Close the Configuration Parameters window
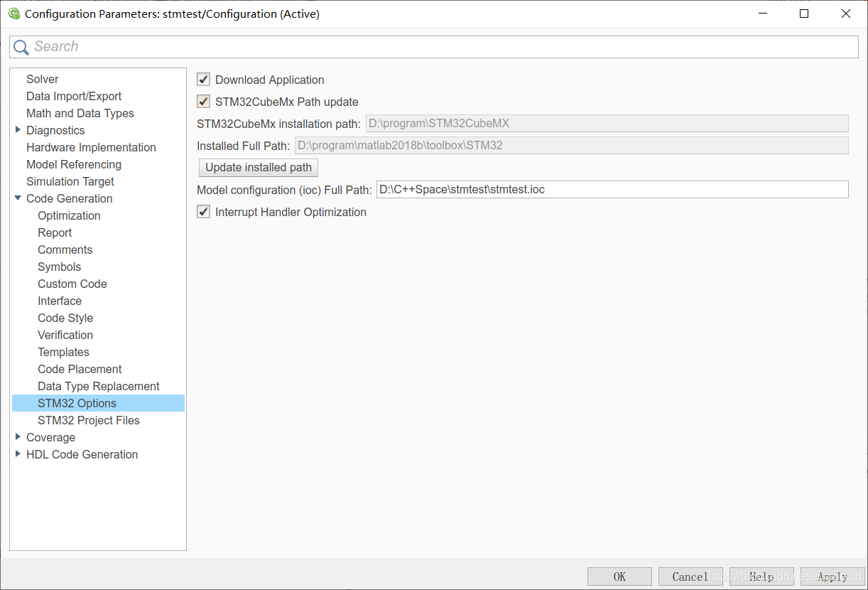 846,14
